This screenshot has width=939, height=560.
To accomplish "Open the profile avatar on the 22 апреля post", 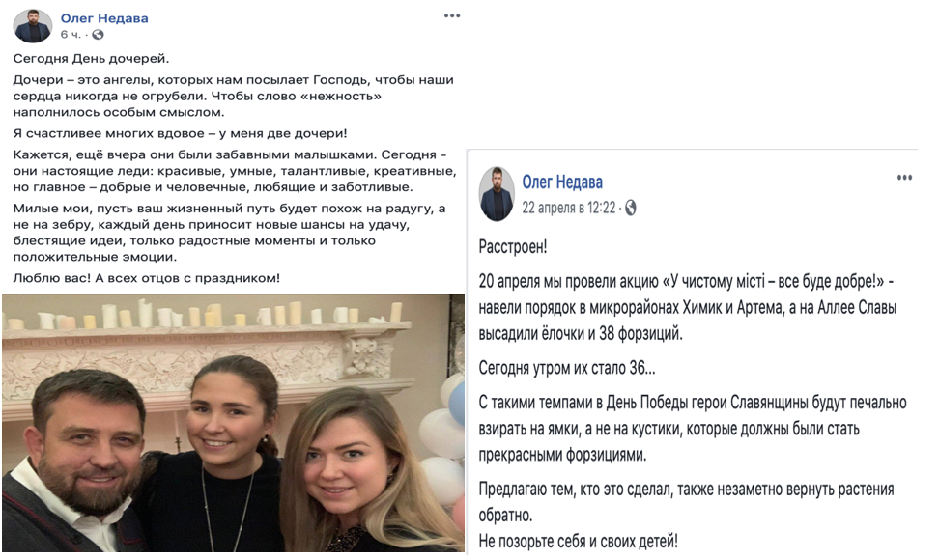I will point(497,194).
